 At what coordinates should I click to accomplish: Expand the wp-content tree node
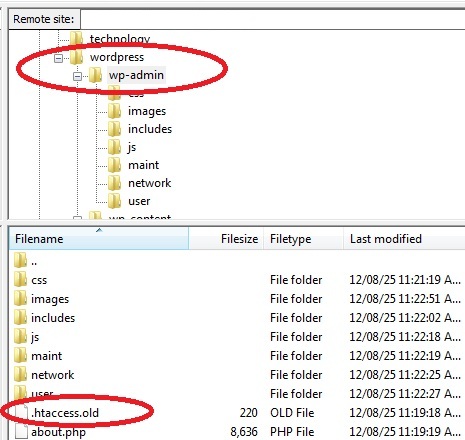[77, 218]
